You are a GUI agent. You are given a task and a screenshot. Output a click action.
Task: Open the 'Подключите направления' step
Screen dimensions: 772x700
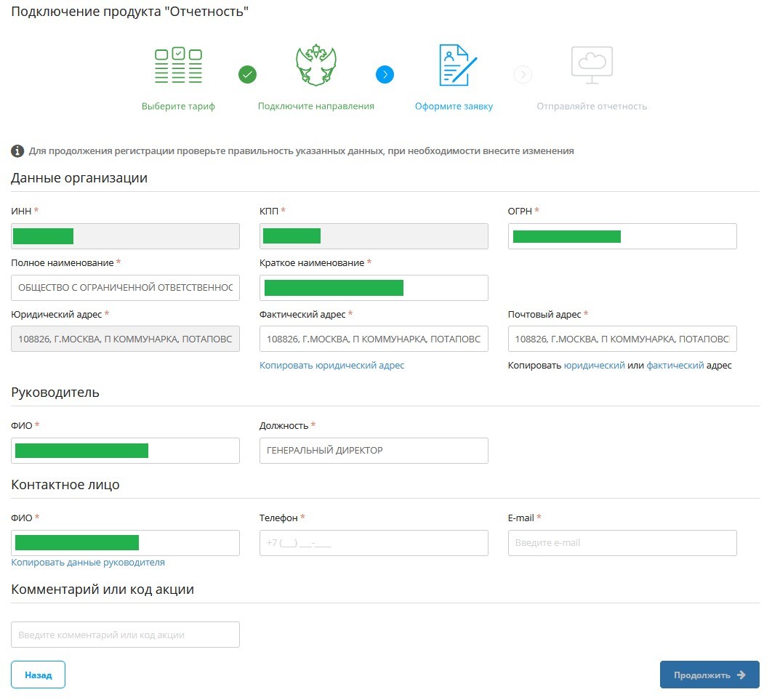315,106
